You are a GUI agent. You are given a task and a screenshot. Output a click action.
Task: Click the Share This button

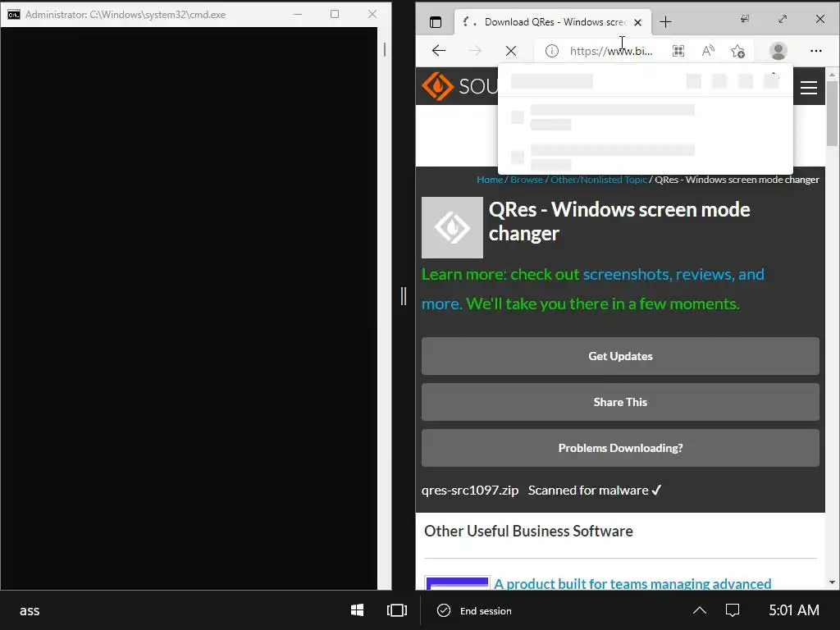point(620,402)
